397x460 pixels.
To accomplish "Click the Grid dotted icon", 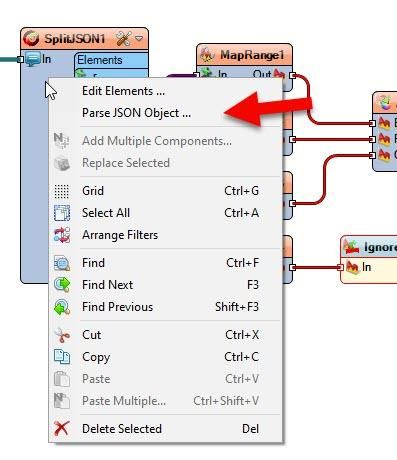I will (x=62, y=191).
